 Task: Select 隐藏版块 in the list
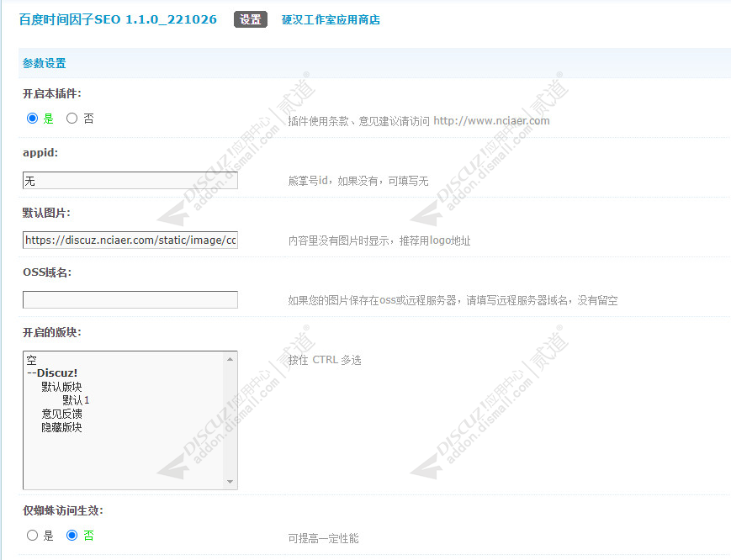pos(61,427)
